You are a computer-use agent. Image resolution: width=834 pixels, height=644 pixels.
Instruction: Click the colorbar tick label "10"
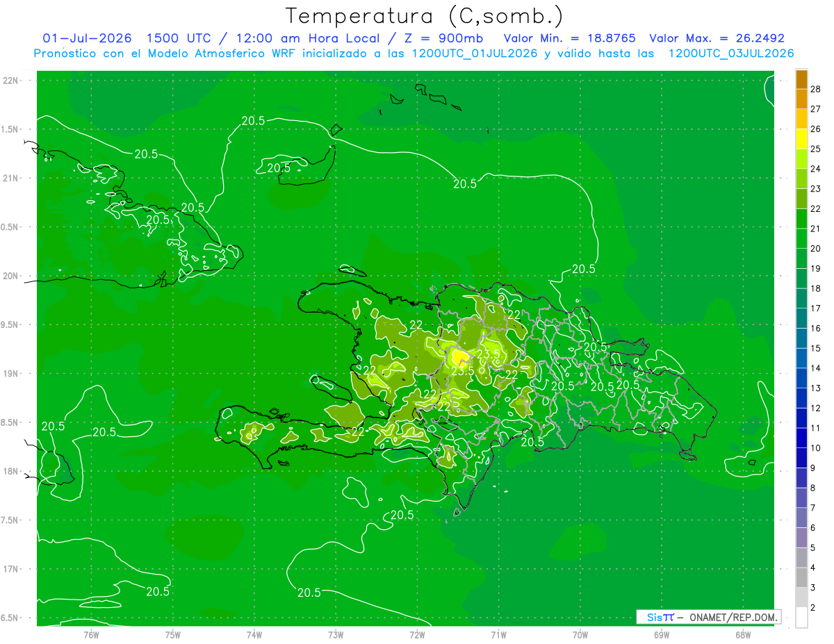click(816, 448)
